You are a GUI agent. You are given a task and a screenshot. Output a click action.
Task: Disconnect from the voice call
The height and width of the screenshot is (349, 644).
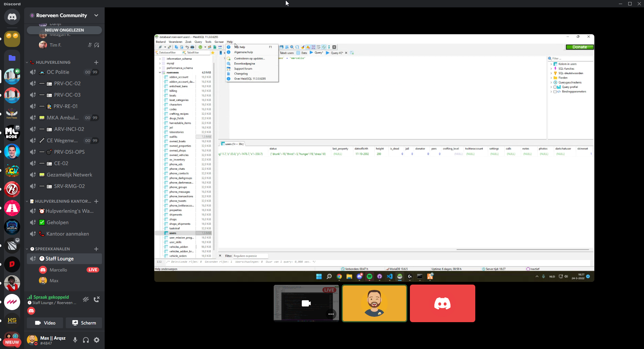(97, 299)
